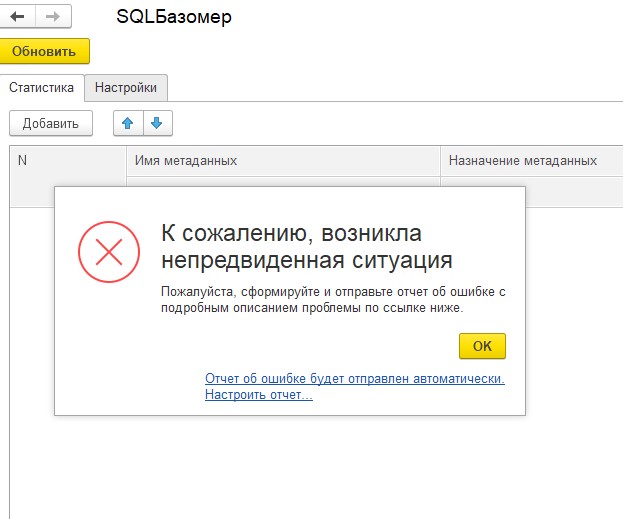Go back with the left arrow

click(x=17, y=16)
